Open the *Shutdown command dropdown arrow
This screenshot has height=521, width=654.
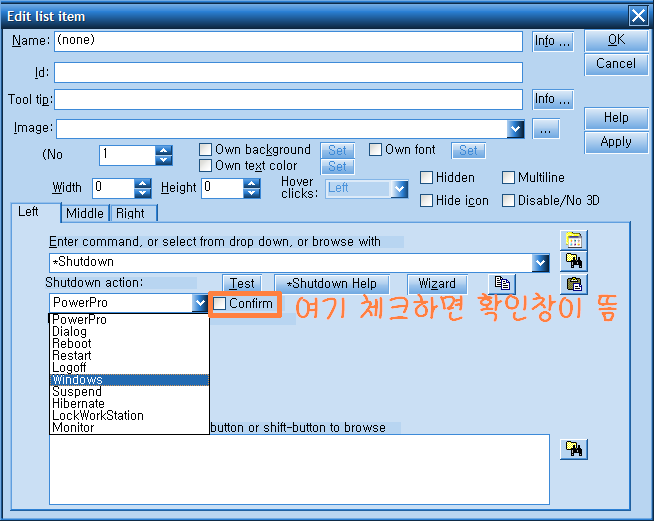(x=540, y=263)
